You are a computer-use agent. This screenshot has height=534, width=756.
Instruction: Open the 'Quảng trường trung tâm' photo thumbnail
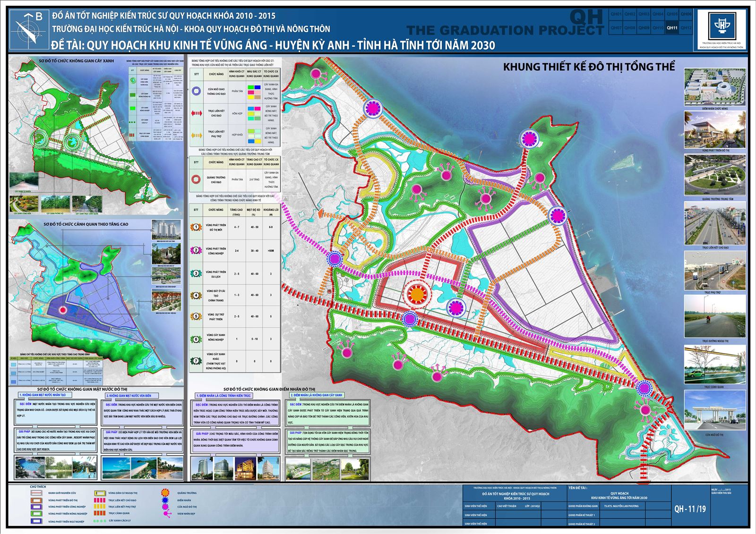(x=715, y=175)
